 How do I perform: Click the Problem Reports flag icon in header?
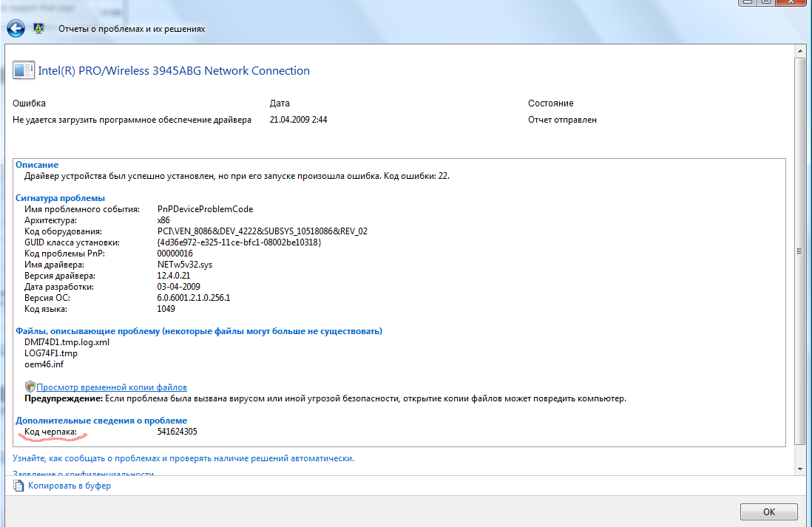pos(39,29)
